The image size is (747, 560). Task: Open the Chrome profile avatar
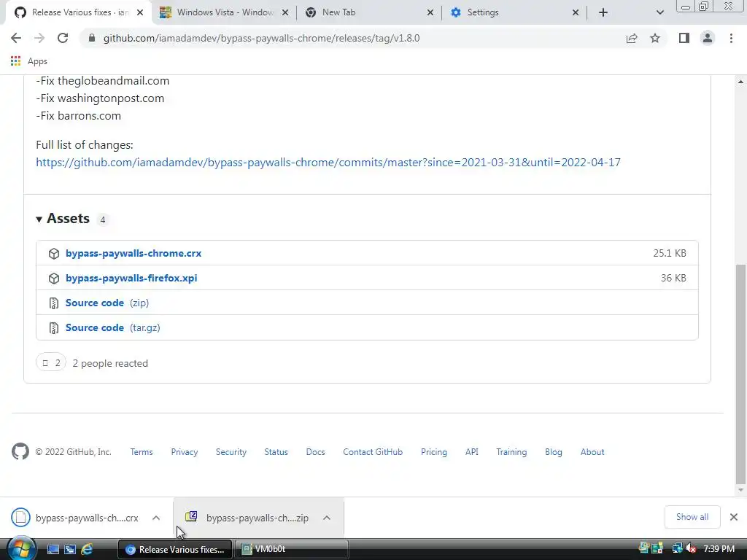pyautogui.click(x=708, y=38)
